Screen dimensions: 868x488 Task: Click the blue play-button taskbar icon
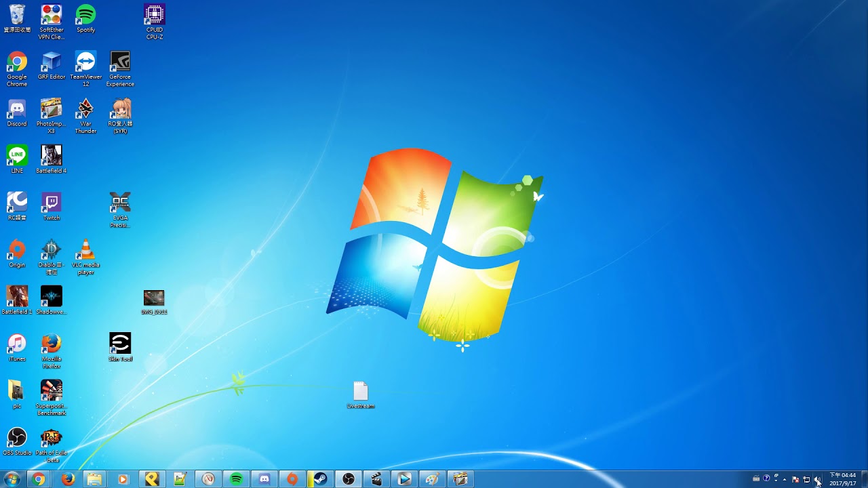405,479
